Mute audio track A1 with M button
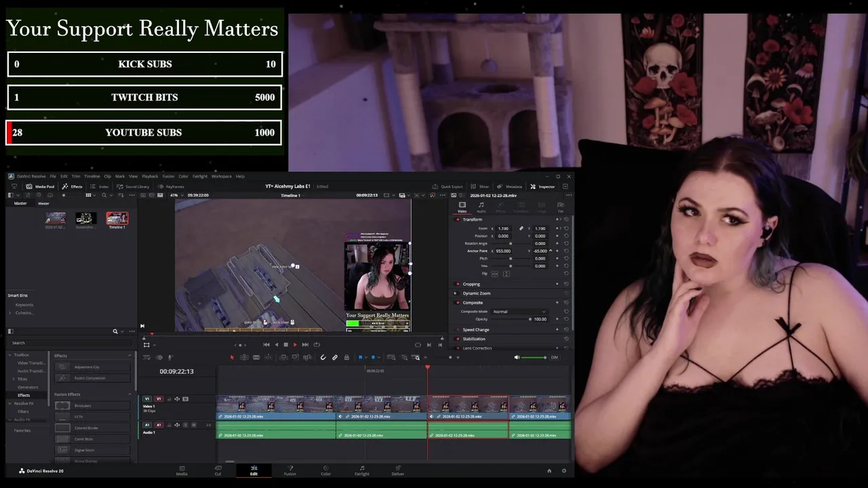Screen dimensions: 868x488 tap(193, 425)
